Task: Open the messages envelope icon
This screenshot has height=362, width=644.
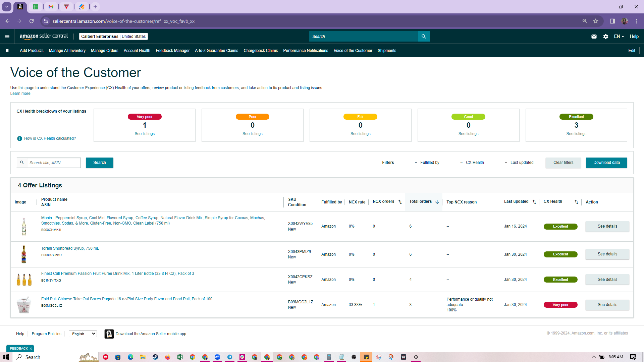Action: click(x=594, y=37)
